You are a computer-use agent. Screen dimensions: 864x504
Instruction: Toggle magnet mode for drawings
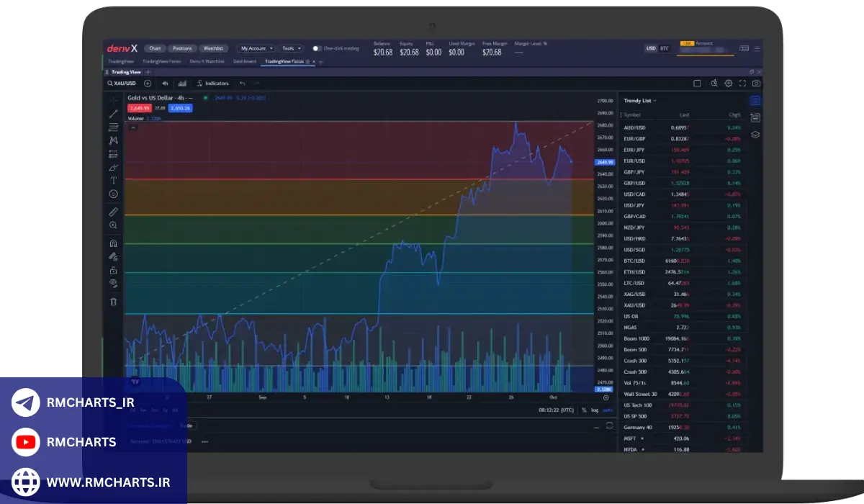(x=113, y=244)
